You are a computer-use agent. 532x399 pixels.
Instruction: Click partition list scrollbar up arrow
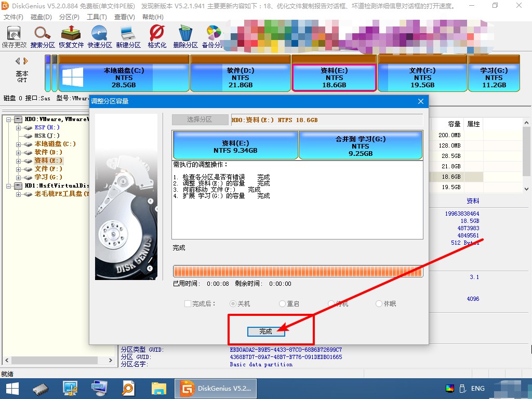click(527, 123)
